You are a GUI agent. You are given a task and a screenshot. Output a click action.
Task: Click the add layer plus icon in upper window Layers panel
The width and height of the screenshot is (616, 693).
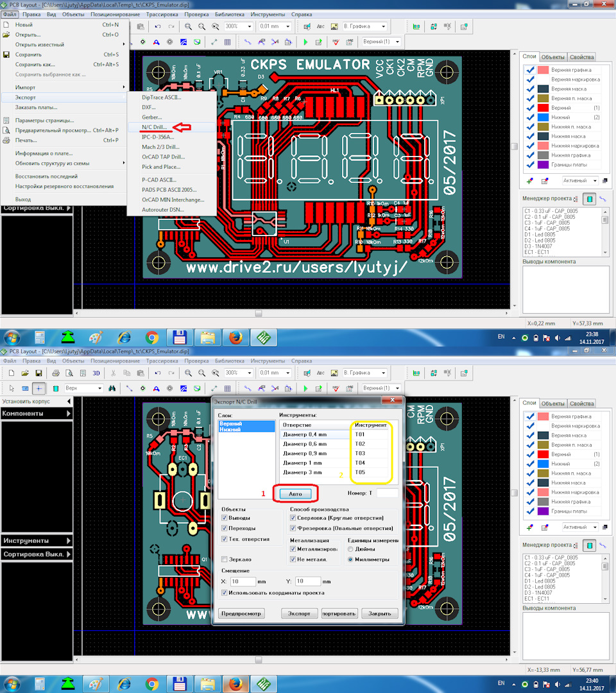[530, 181]
